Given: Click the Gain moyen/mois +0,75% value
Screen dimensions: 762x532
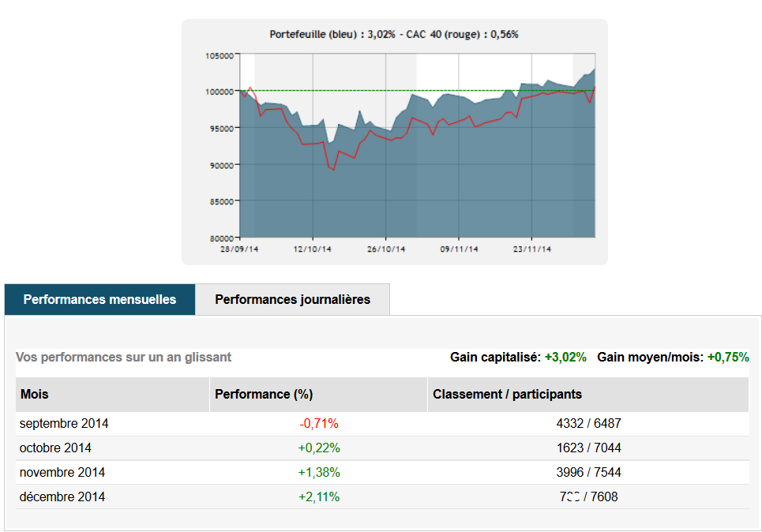Looking at the screenshot, I should click(x=728, y=358).
